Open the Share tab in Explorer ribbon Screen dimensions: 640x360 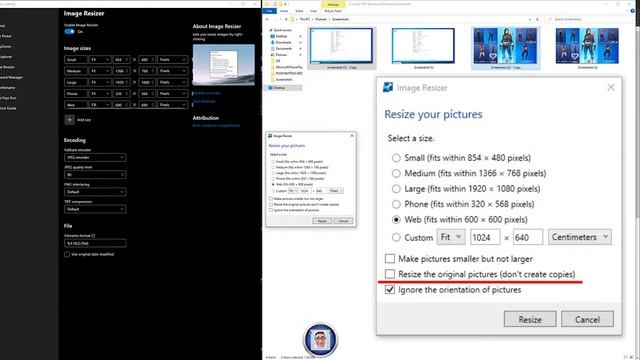(x=299, y=11)
